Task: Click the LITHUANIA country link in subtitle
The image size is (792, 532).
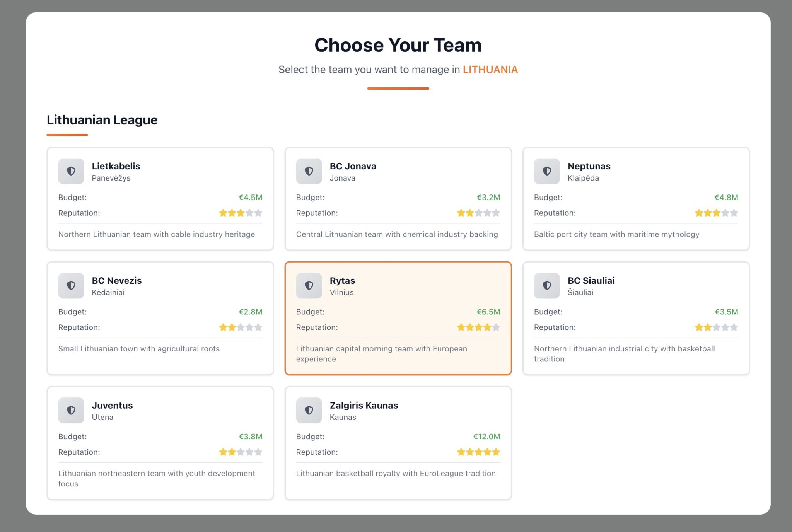Action: (490, 70)
